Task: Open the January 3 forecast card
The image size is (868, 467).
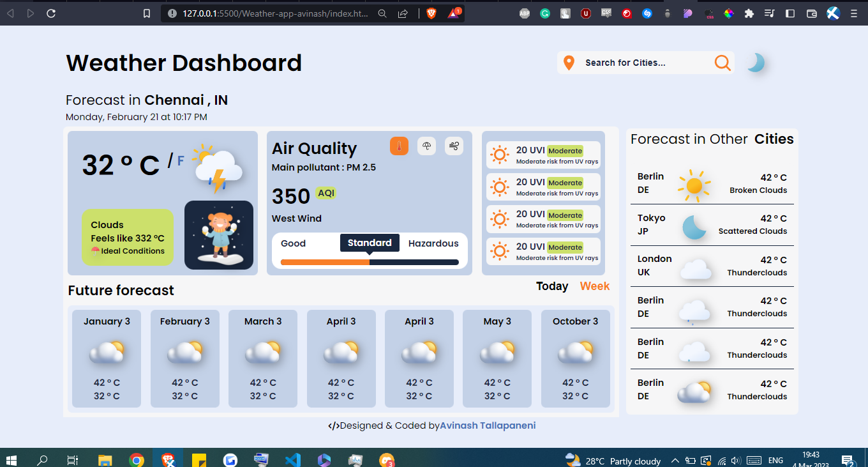Action: tap(107, 358)
